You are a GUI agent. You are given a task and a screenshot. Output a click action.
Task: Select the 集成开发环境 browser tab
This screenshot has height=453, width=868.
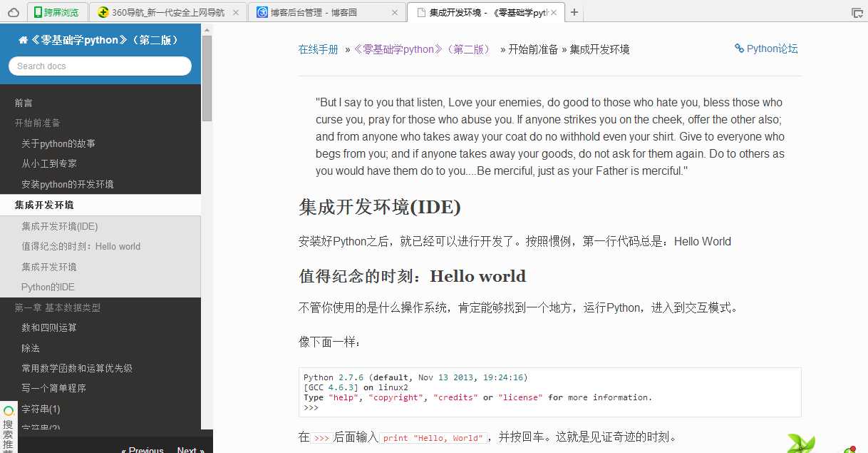485,12
